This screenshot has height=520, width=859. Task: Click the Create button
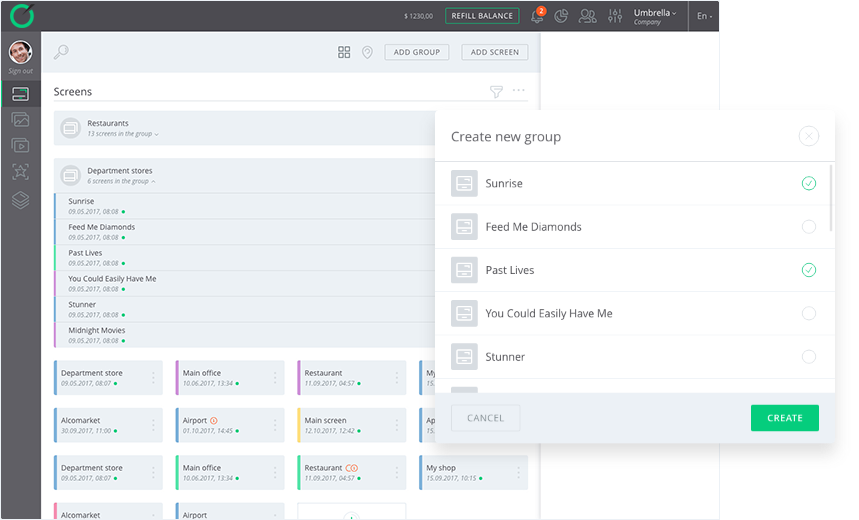click(x=784, y=418)
